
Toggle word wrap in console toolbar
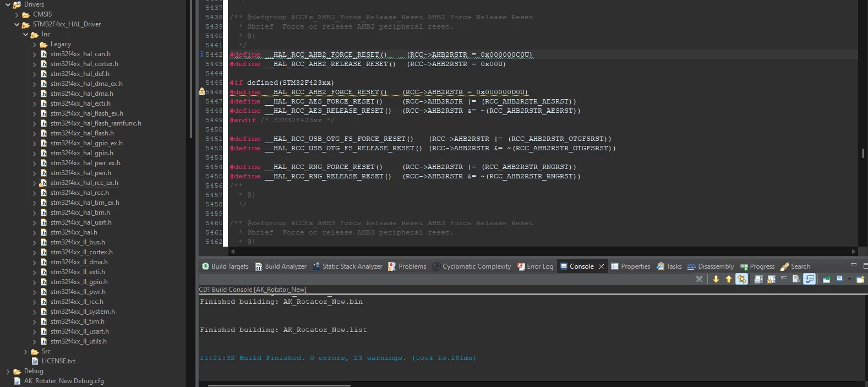click(x=784, y=279)
